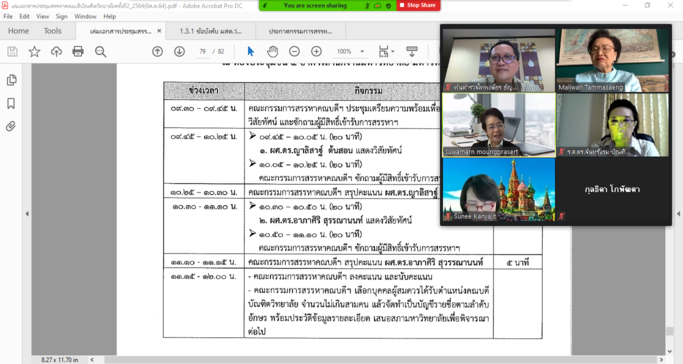Open the Help menu

tap(110, 17)
